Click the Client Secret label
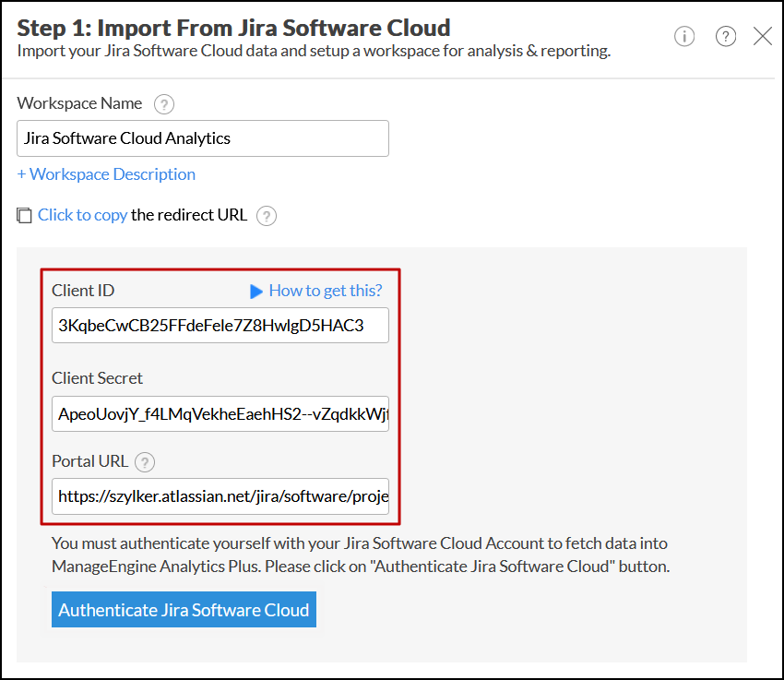 pyautogui.click(x=97, y=377)
